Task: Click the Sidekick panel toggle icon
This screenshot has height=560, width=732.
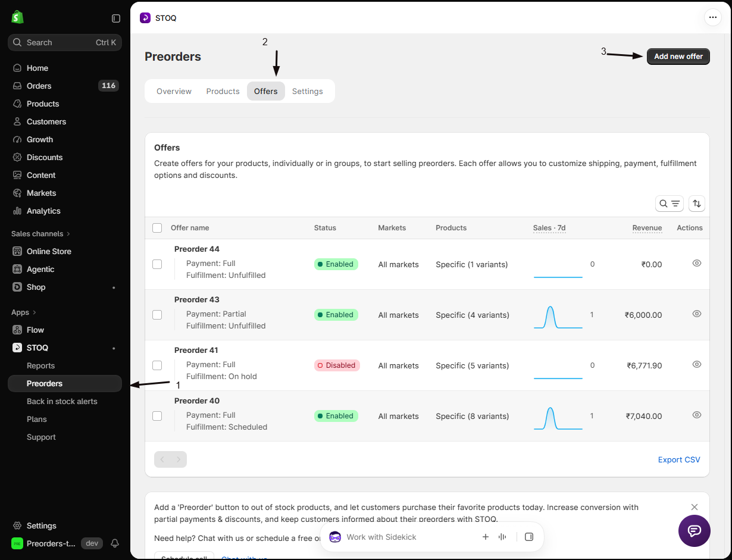Action: [529, 537]
